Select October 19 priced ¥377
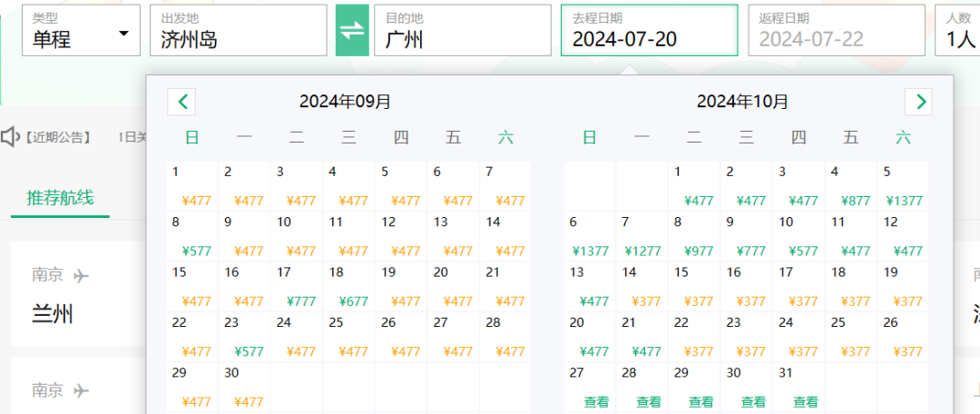This screenshot has height=414, width=980. tap(903, 287)
